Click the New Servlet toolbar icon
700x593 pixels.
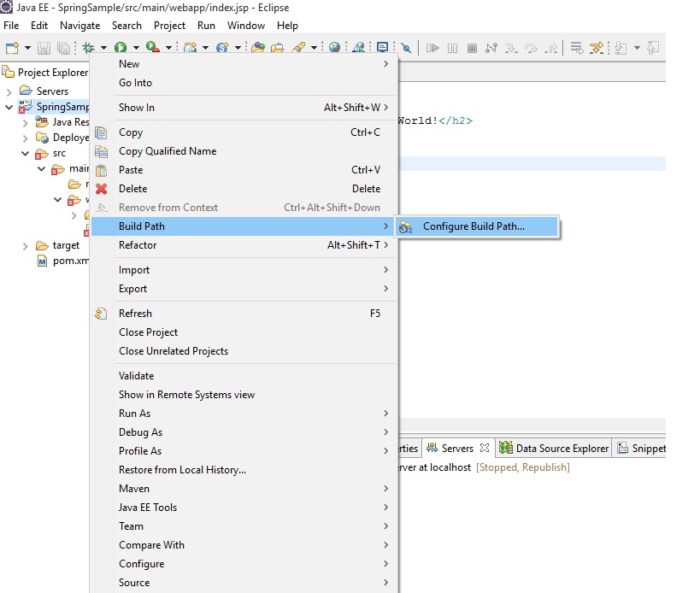pos(222,47)
